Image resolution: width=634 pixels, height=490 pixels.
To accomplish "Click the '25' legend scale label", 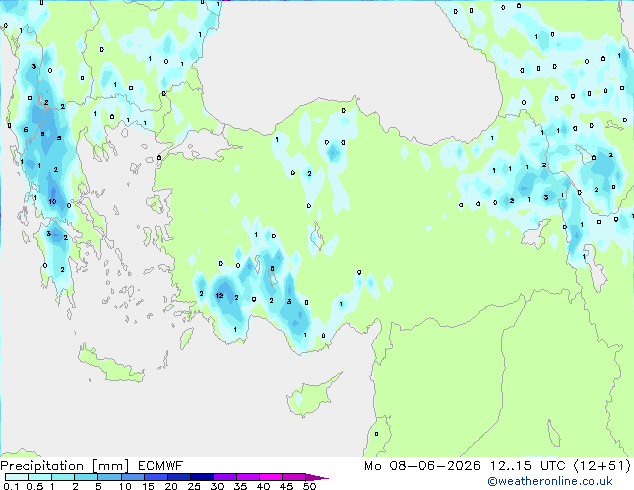I will (194, 486).
